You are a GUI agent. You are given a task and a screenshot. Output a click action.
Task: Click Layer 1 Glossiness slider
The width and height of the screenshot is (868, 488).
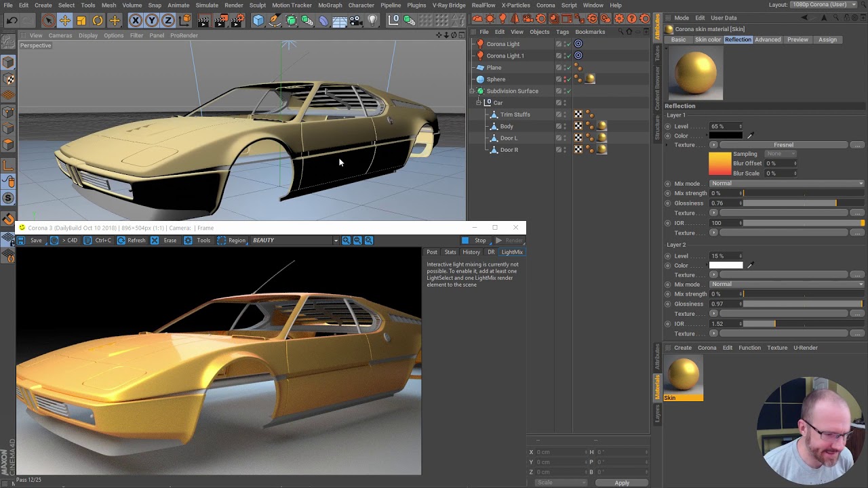pyautogui.click(x=804, y=203)
